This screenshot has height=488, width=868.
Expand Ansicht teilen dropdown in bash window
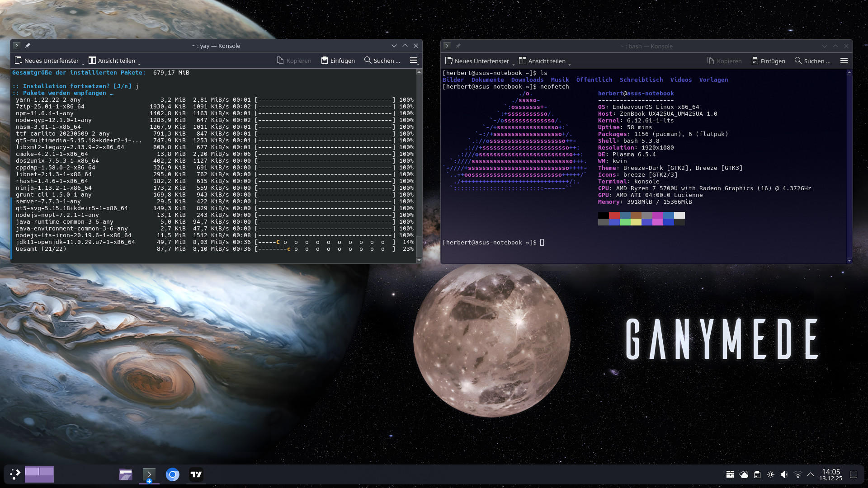point(570,64)
